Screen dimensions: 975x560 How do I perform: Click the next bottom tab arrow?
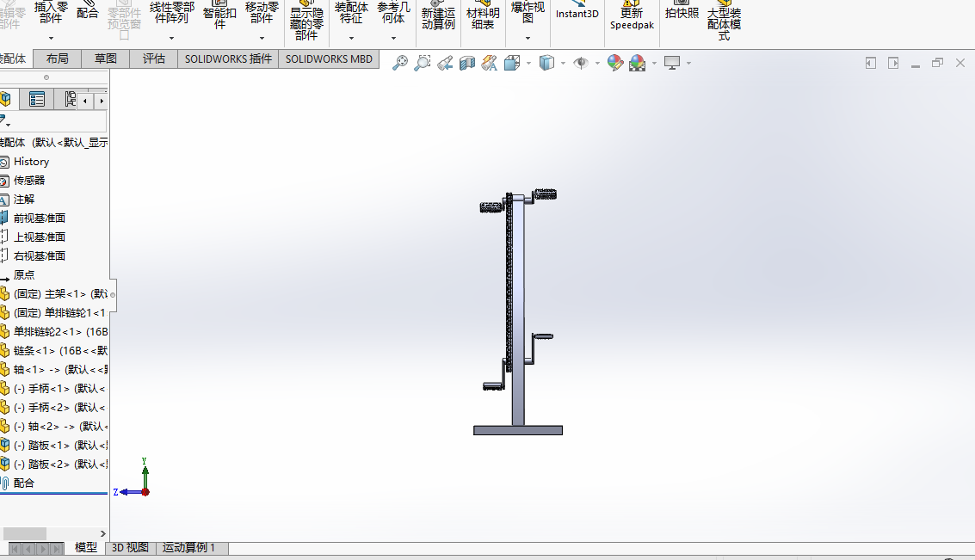pos(43,549)
